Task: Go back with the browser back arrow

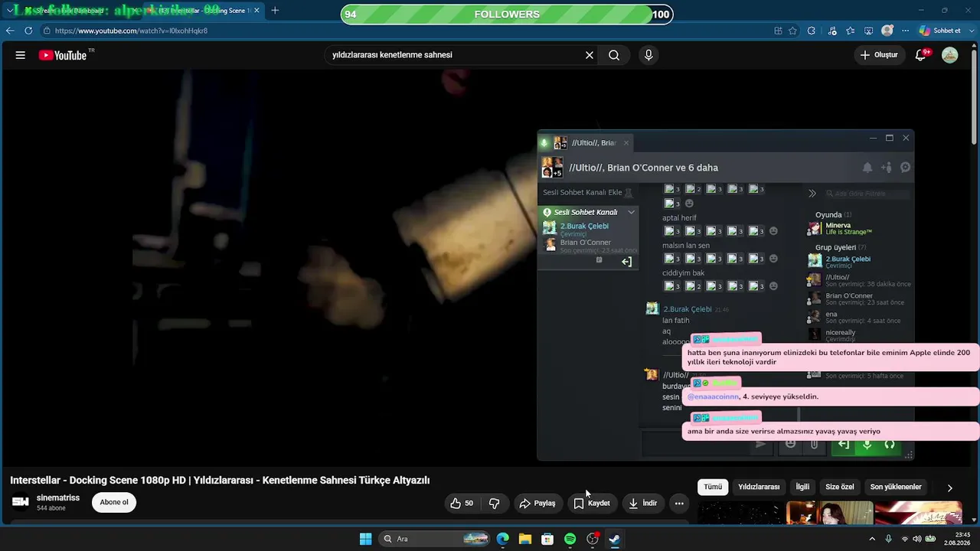Action: [x=10, y=31]
